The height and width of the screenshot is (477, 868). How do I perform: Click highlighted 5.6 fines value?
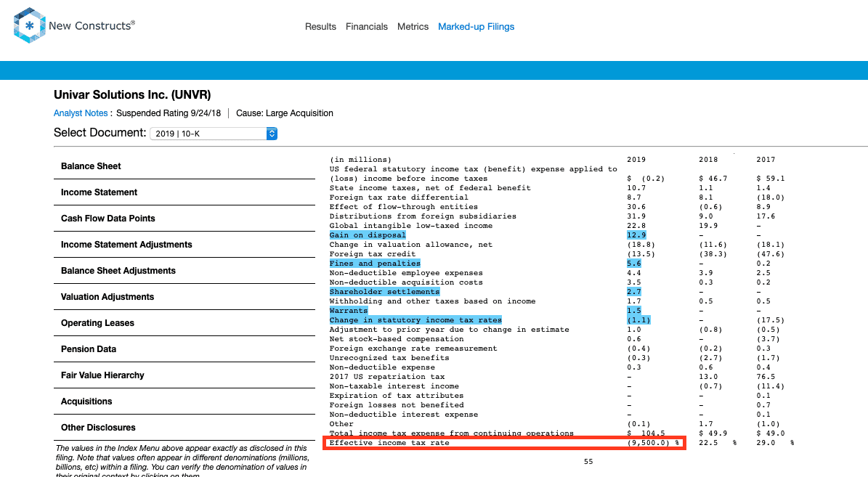[x=634, y=264]
